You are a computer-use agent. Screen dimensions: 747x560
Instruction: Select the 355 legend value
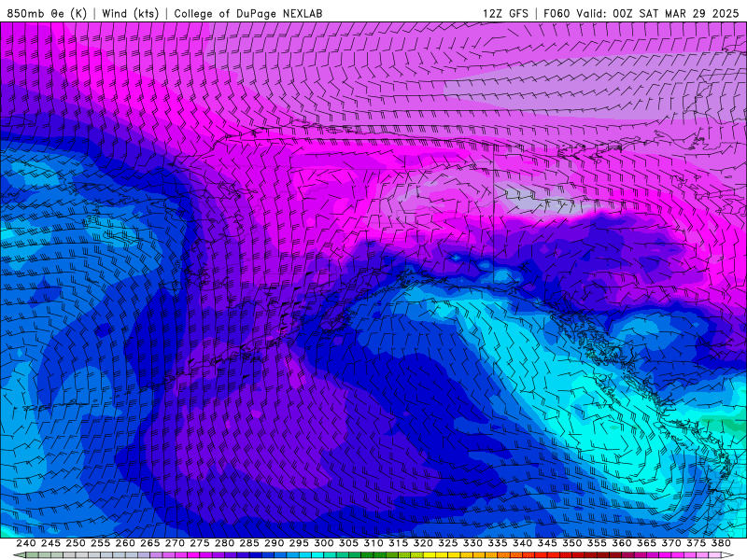[x=597, y=543]
